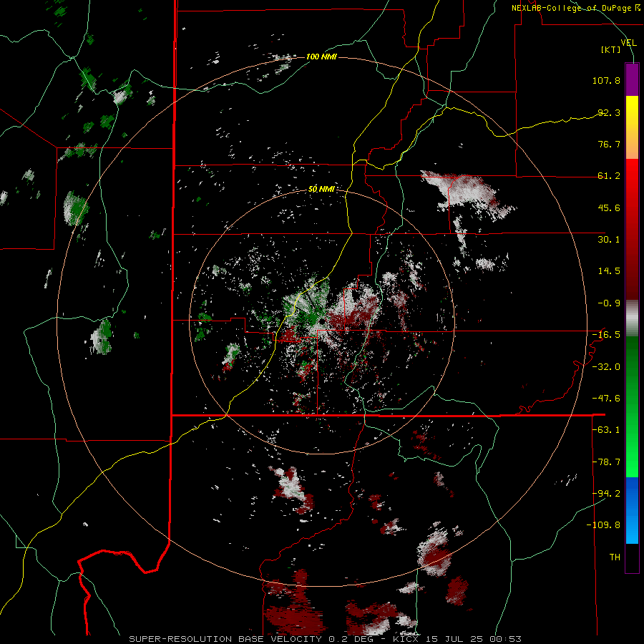Viewport: 644px width, 644px height.
Task: Click the [KT] units label
Action: click(611, 49)
